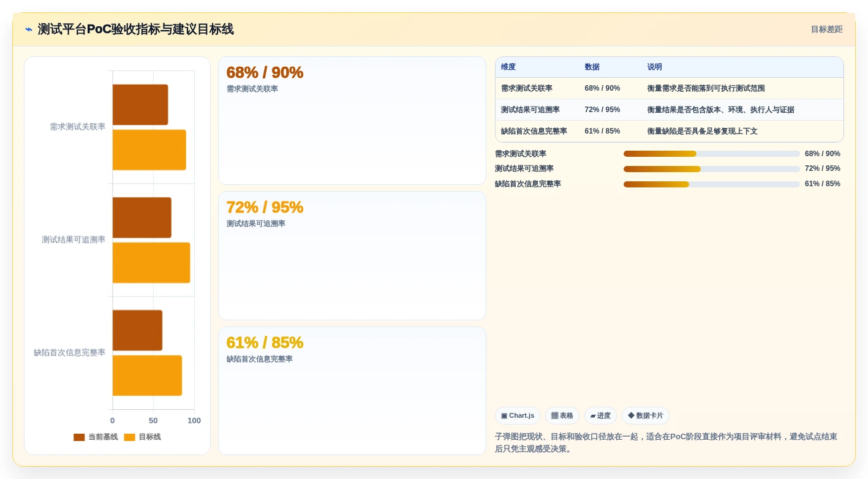The height and width of the screenshot is (479, 868).
Task: Click the 需求测试关联率 caption under 68% / 90%
Action: (x=252, y=89)
